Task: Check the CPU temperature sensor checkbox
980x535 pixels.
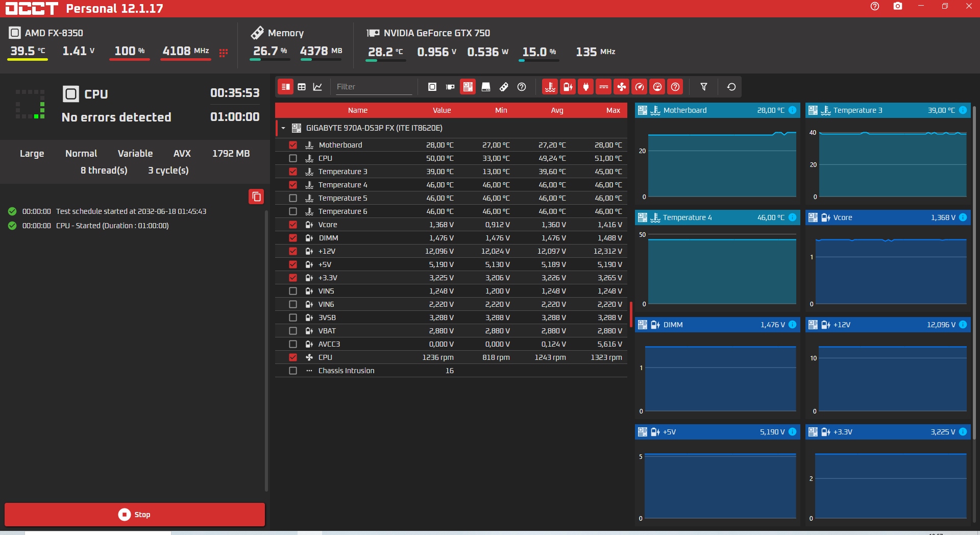Action: tap(293, 158)
